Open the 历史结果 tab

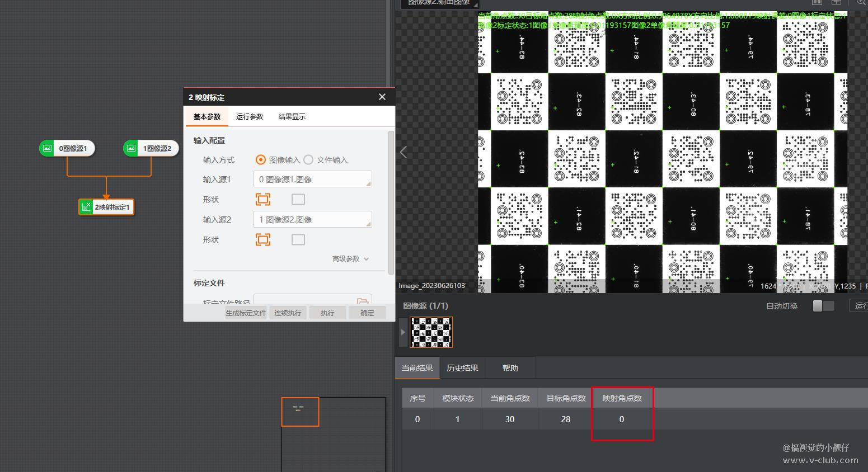pyautogui.click(x=462, y=368)
